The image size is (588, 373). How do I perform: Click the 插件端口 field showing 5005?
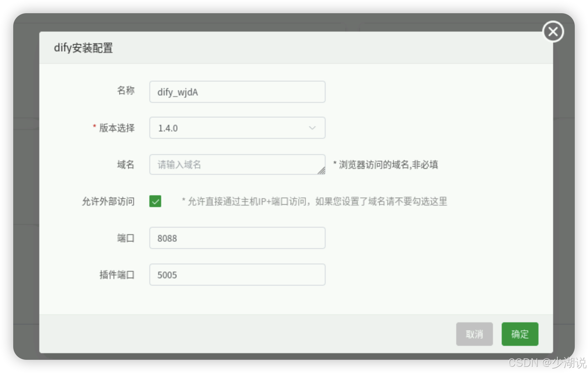[x=237, y=275]
